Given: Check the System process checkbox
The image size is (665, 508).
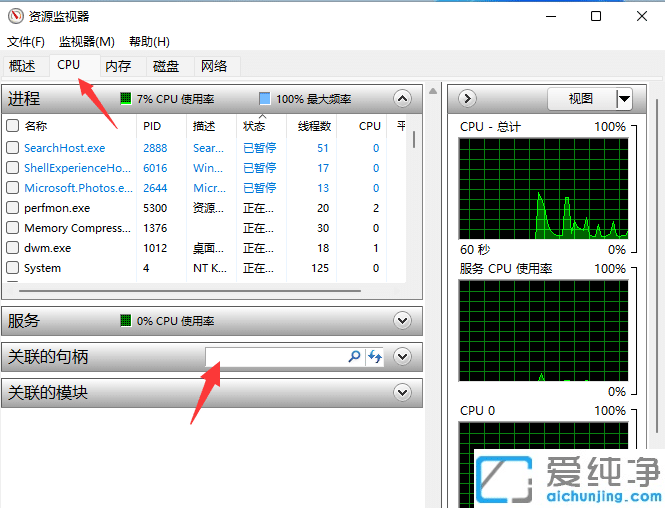Looking at the screenshot, I should [x=13, y=268].
